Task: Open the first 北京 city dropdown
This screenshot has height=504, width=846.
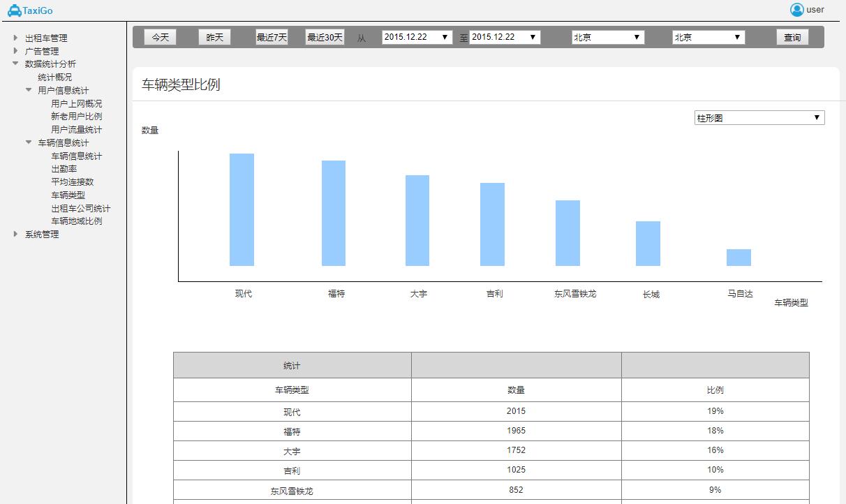Action: (x=607, y=37)
